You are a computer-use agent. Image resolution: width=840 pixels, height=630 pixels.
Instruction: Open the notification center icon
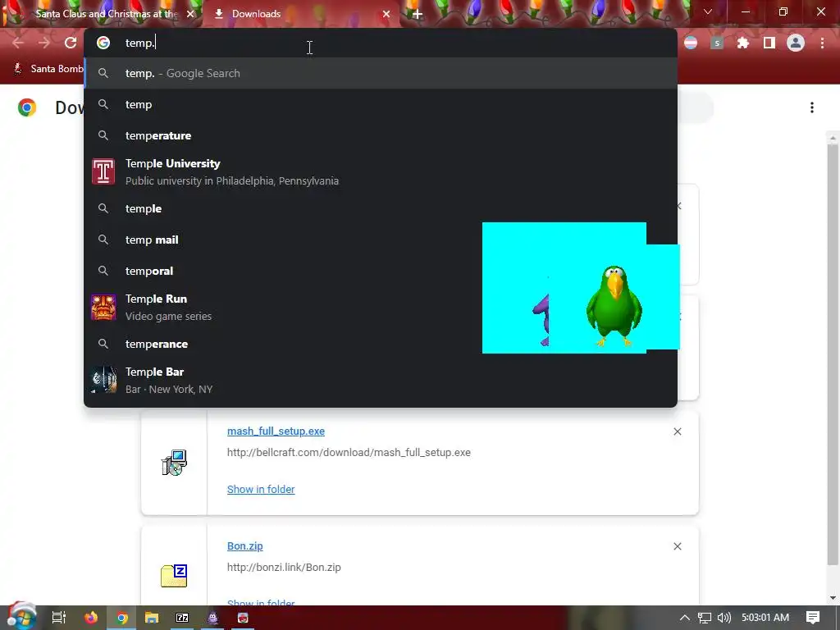[x=813, y=618]
